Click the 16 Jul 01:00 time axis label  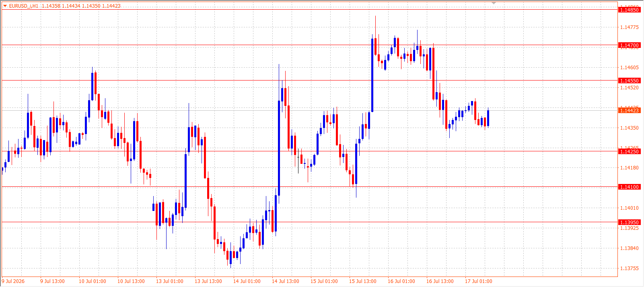[x=401, y=281]
